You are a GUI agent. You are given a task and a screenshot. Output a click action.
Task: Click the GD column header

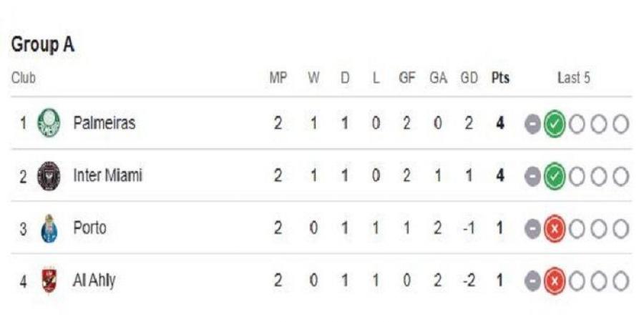[469, 78]
